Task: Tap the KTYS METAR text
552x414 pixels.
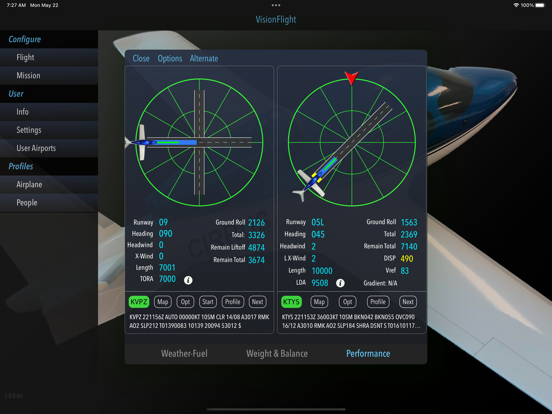Action: [351, 321]
